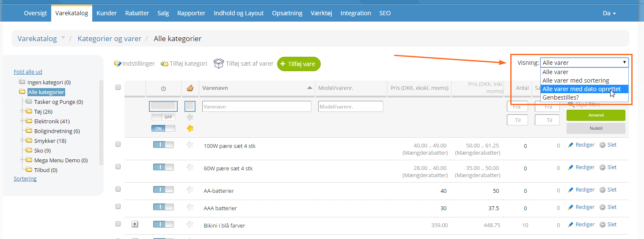This screenshot has height=239, width=644.
Task: Click star icon for Bikini i blå farver
Action: 190,225
